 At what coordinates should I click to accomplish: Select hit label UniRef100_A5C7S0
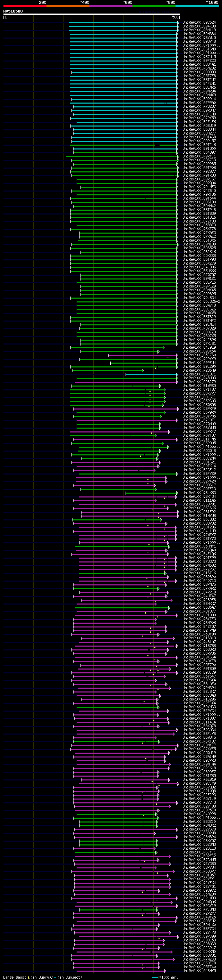click(199, 355)
